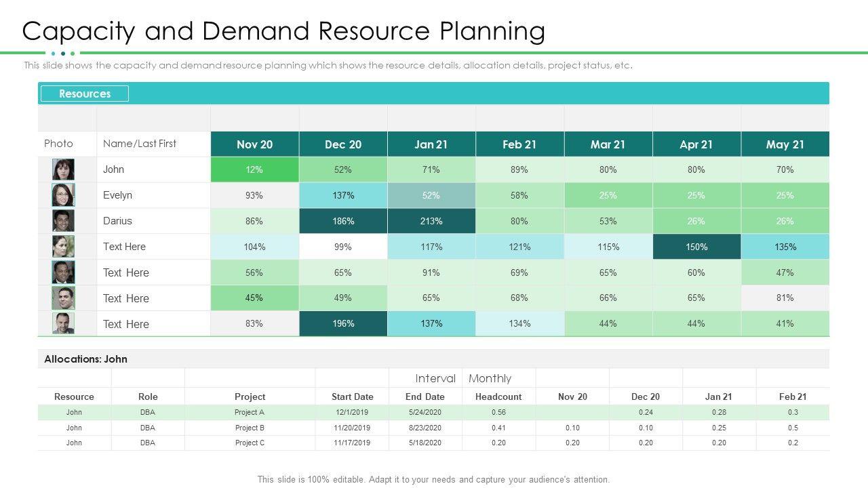Select the Nov 20 column header
Viewport: 868px width, 488px height.
[254, 144]
